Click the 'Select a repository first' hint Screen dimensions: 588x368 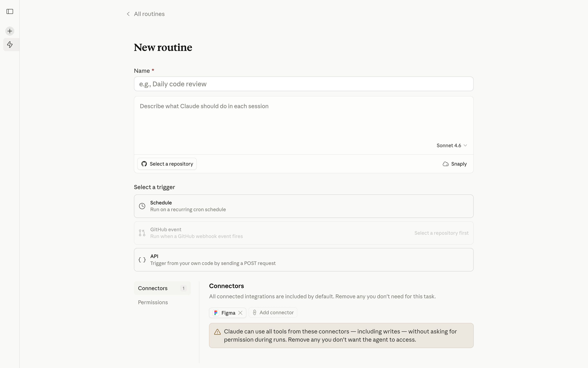click(441, 233)
